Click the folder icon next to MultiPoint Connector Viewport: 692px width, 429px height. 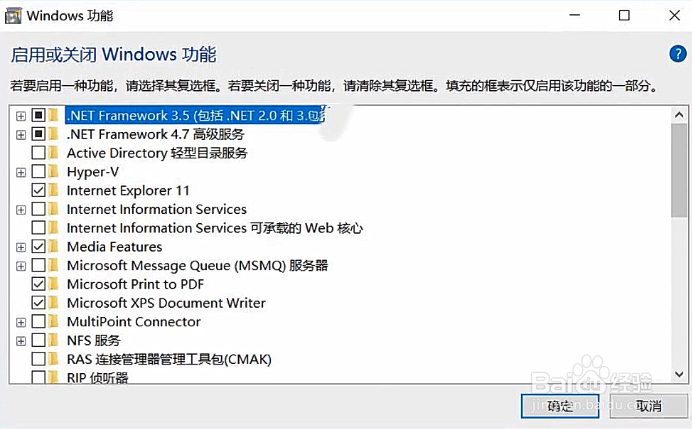click(x=53, y=321)
